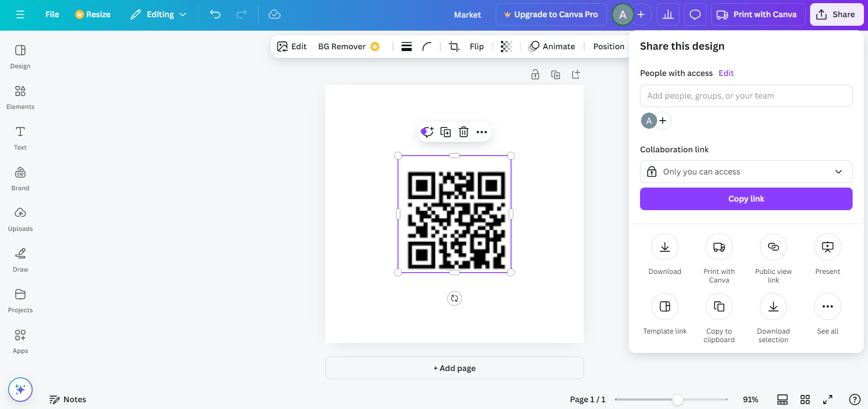Screen dimensions: 868x409
Task: Open the Text side panel
Action: click(20, 138)
